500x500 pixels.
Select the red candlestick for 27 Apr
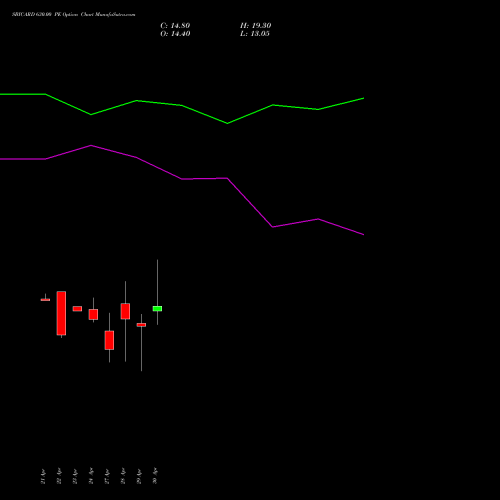point(109,340)
